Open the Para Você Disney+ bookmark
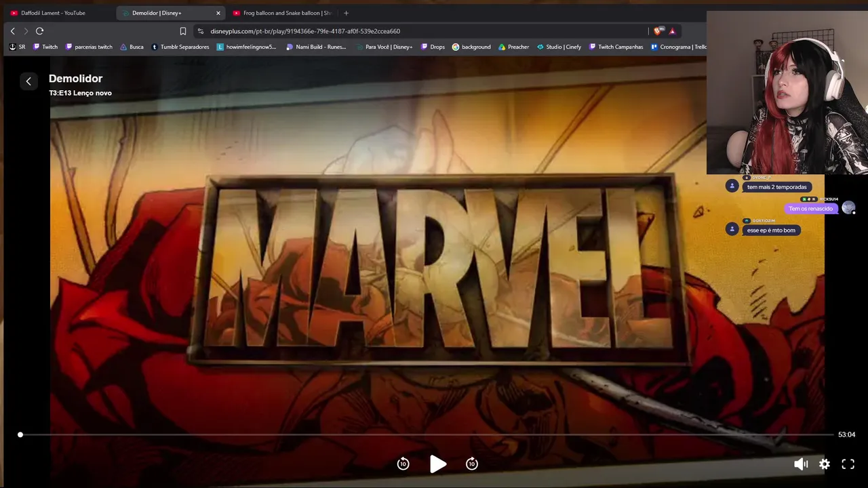The width and height of the screenshot is (868, 488). [383, 47]
